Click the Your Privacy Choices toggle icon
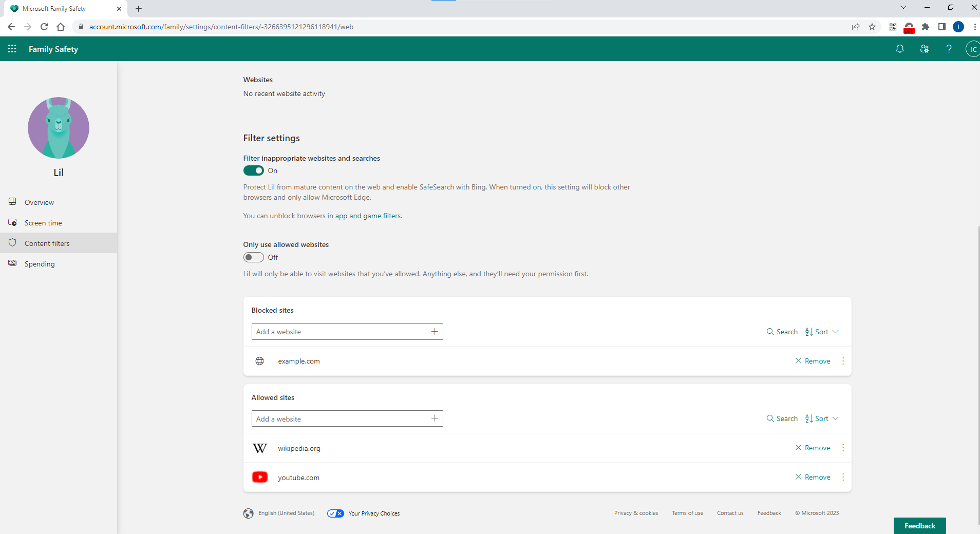 [335, 513]
